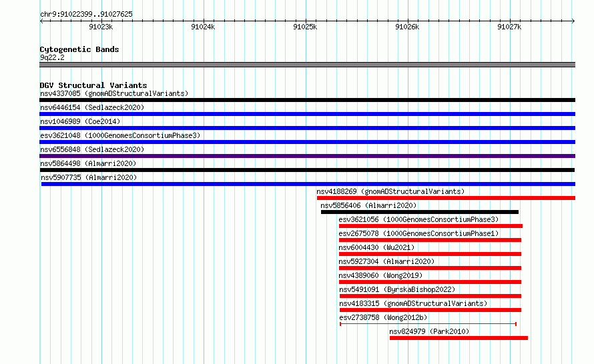Click the 91025k ruler label
This screenshot has height=364, width=594.
pyautogui.click(x=305, y=27)
